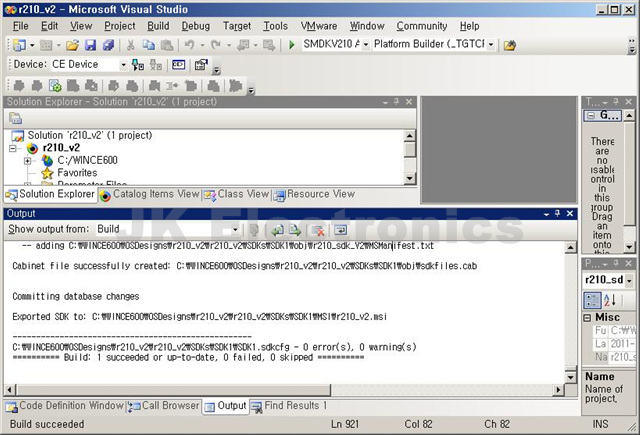Open the Community menu

tap(422, 26)
